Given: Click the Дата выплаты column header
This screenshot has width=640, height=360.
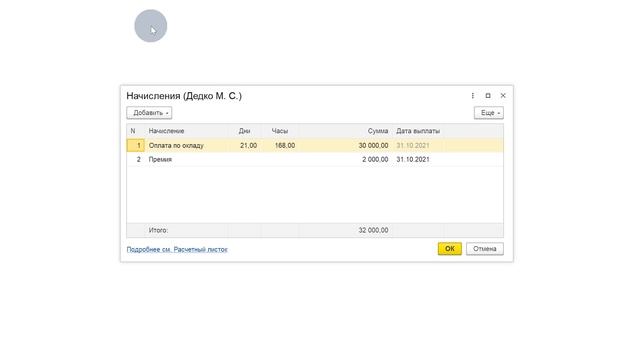Looking at the screenshot, I should point(418,131).
